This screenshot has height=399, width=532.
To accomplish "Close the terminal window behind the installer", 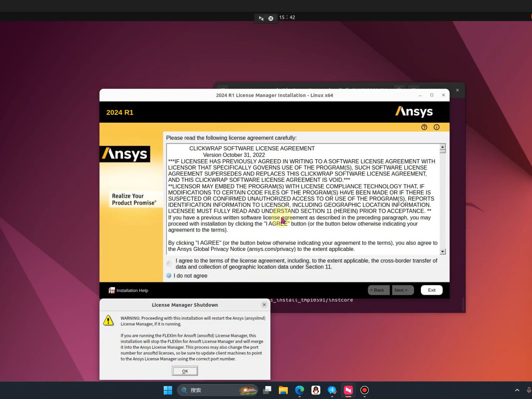I will [x=457, y=90].
